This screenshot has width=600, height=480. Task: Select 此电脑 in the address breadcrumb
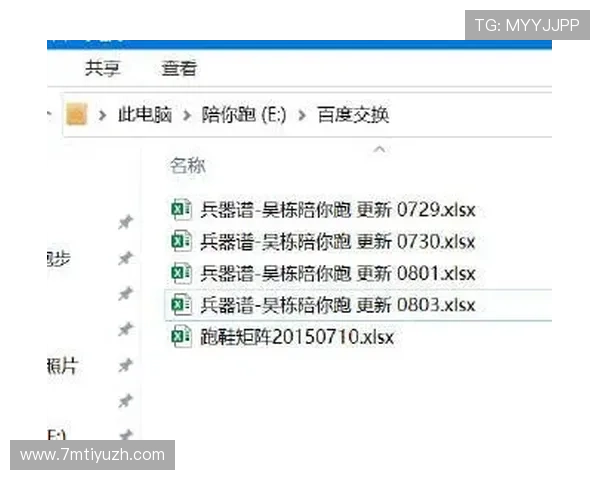point(145,114)
